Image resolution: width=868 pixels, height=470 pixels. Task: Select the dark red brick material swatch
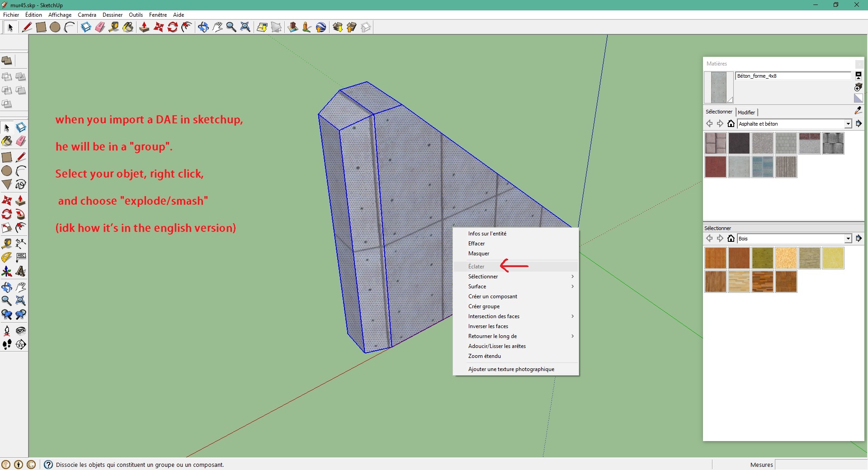pyautogui.click(x=715, y=167)
